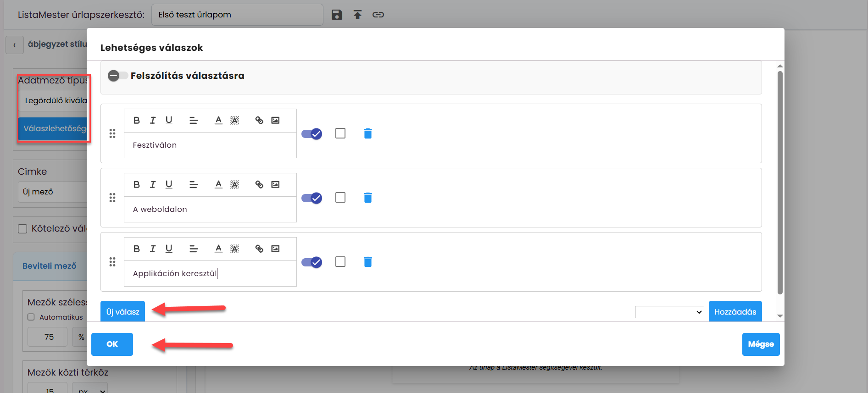Toggle italic in A weboldalon editor

153,184
